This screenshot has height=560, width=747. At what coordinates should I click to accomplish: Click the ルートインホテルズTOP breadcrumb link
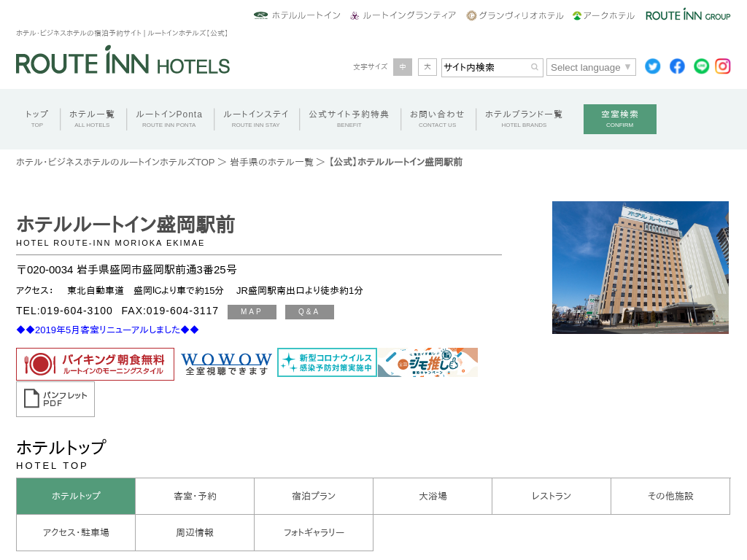pos(115,163)
